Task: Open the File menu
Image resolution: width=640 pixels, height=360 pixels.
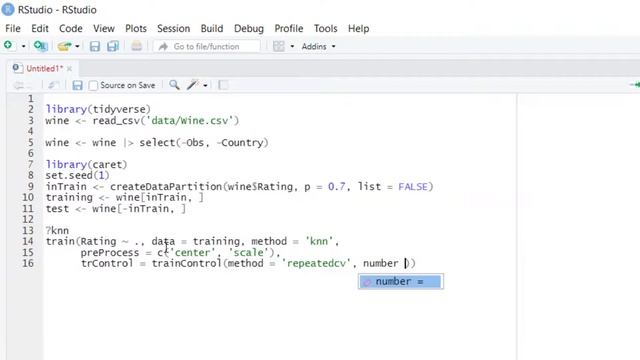Action: click(x=13, y=29)
